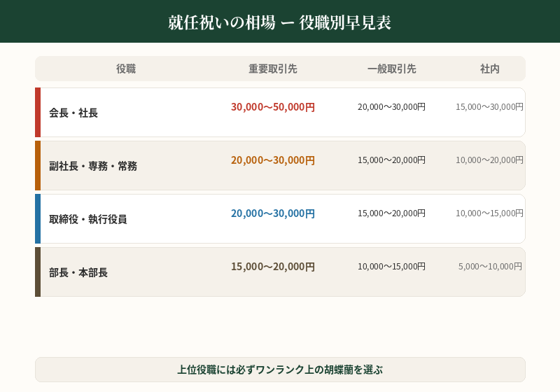The height and width of the screenshot is (392, 560).
Task: Click 10,000〜15,000円 in 取締役・執行役員 row
Action: tap(489, 213)
